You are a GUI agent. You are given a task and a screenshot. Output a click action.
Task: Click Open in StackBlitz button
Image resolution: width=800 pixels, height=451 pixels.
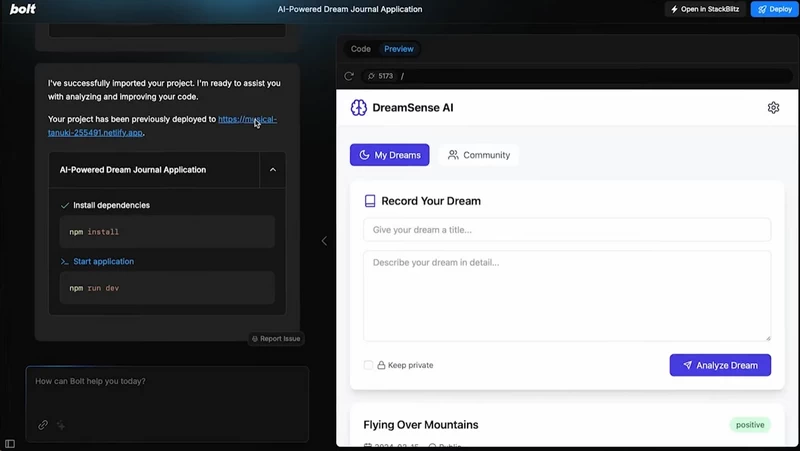[705, 9]
